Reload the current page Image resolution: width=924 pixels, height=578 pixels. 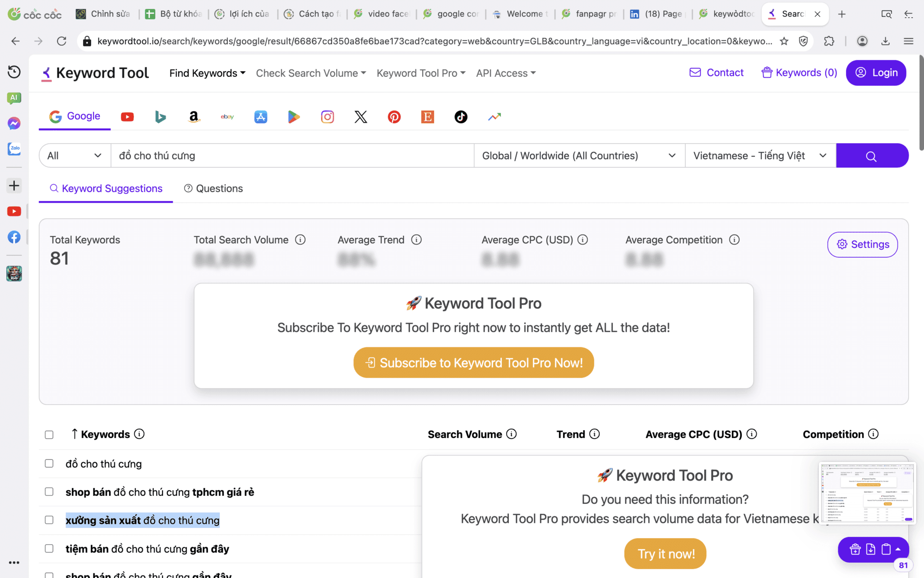coord(61,41)
